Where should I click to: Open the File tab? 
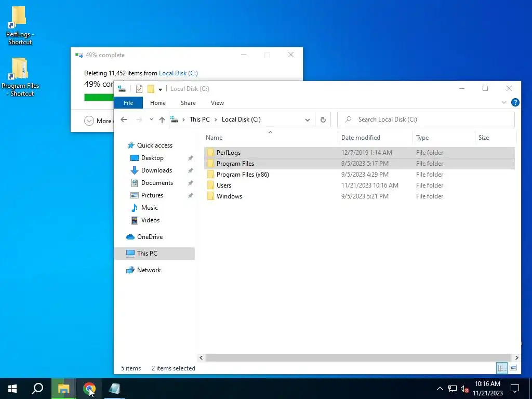pyautogui.click(x=128, y=103)
